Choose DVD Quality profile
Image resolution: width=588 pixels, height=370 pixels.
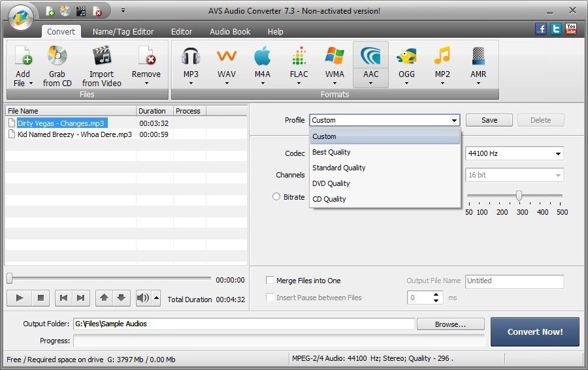coord(385,183)
